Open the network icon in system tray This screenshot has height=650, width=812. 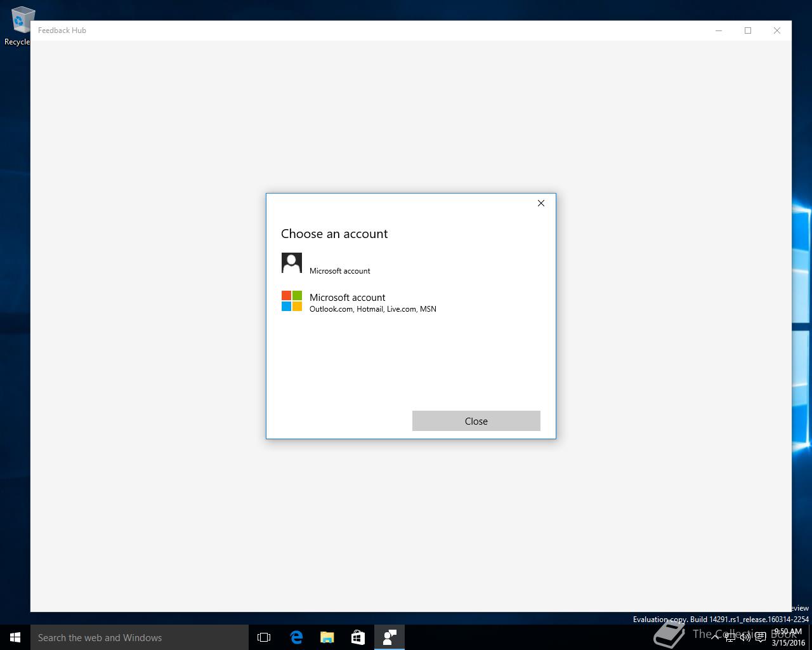pyautogui.click(x=730, y=637)
